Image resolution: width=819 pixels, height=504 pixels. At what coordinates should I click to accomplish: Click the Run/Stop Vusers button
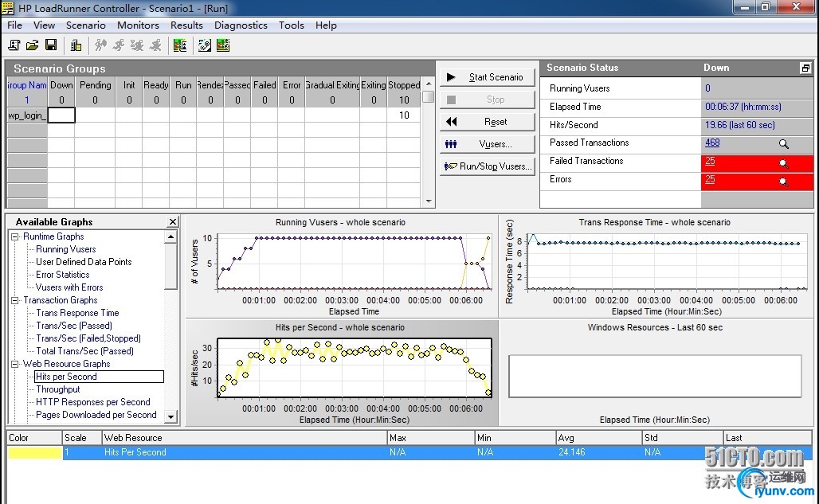point(488,166)
